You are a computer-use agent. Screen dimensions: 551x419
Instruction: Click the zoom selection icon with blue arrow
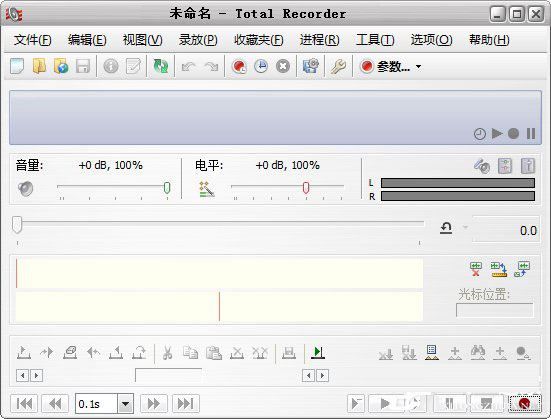[x=522, y=269]
